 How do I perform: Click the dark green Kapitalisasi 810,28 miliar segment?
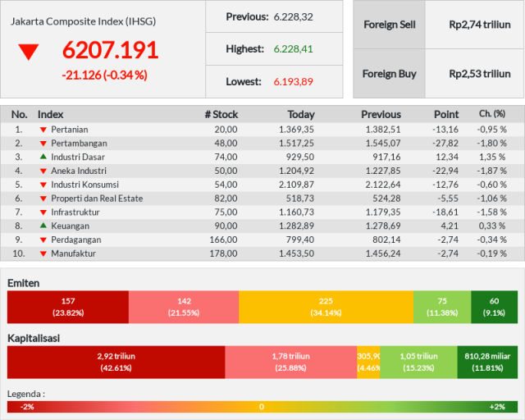[487, 362]
